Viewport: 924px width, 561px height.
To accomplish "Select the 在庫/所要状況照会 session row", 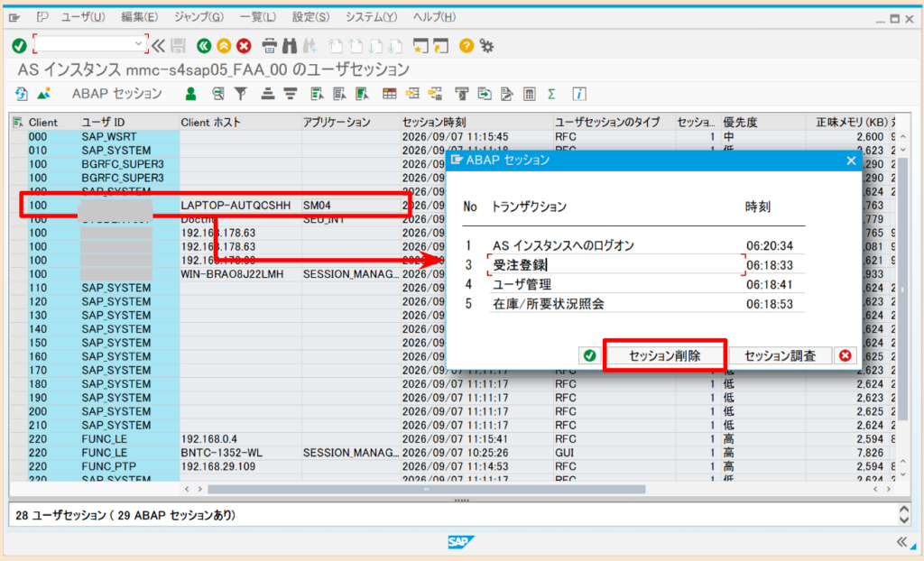I will 633,304.
